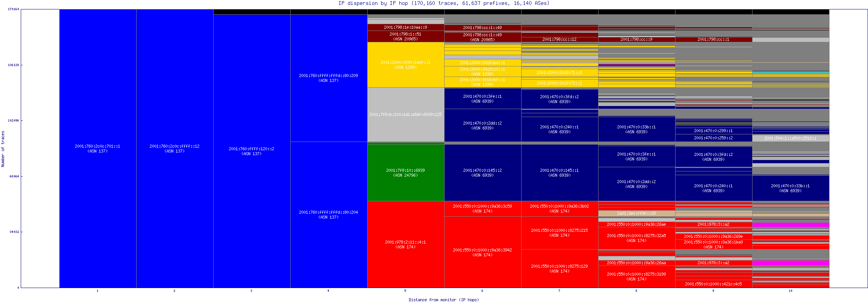Click red block 2001:550:0:1000::9a36:3942
This screenshot has height=302, width=868.
pos(483,252)
